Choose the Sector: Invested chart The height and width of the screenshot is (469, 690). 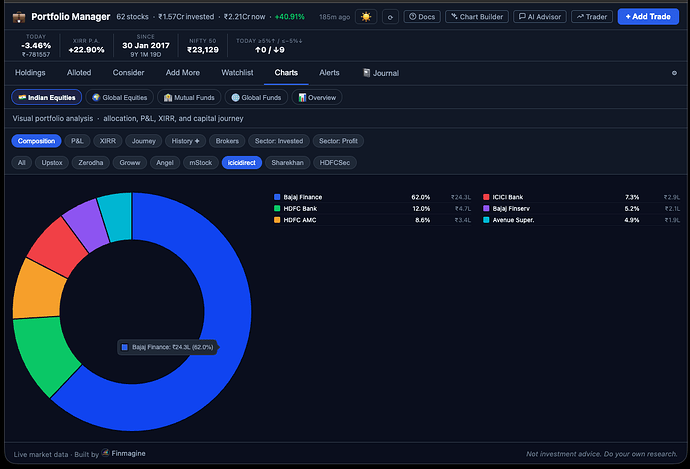point(279,141)
